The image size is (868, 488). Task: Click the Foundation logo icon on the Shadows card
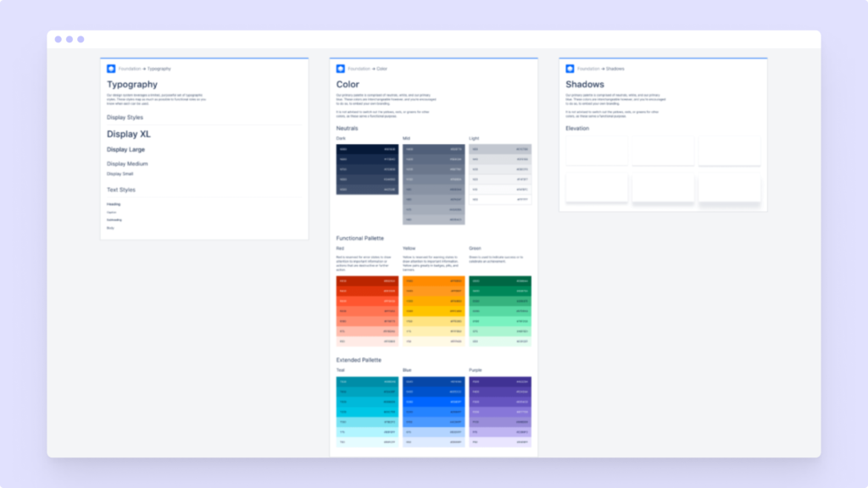(x=568, y=69)
